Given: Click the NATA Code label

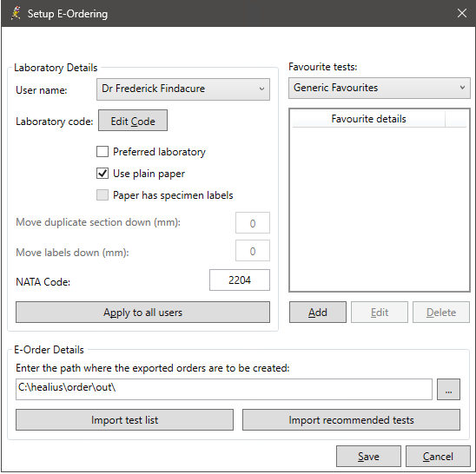Looking at the screenshot, I should [x=43, y=282].
